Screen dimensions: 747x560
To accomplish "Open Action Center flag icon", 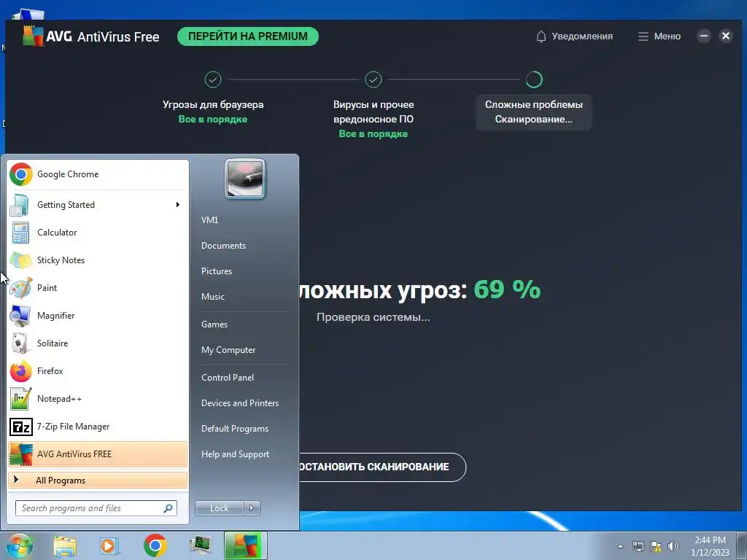I will (656, 546).
